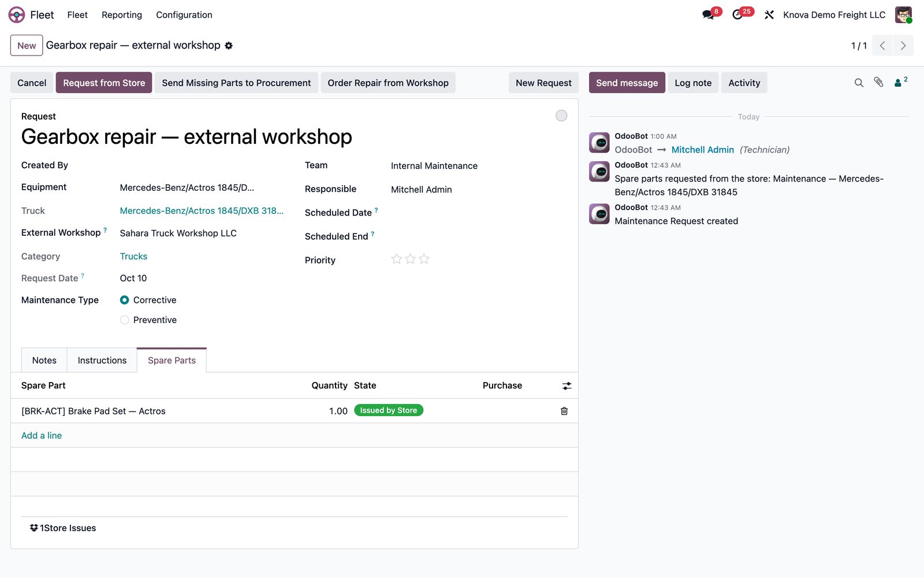Click the paperclip attachments icon

coord(878,83)
